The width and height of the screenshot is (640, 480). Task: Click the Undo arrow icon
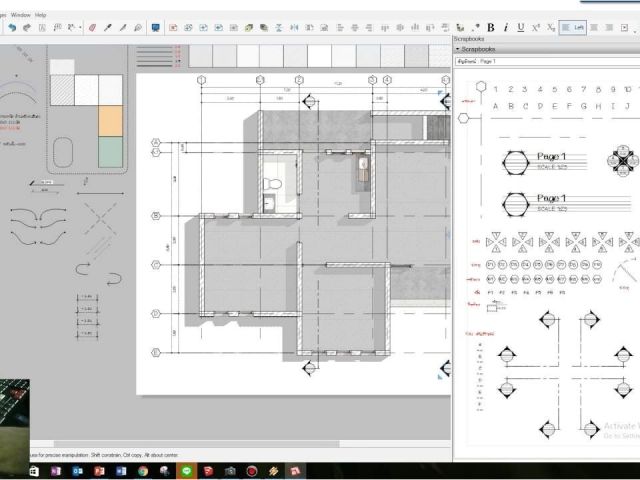click(11, 28)
